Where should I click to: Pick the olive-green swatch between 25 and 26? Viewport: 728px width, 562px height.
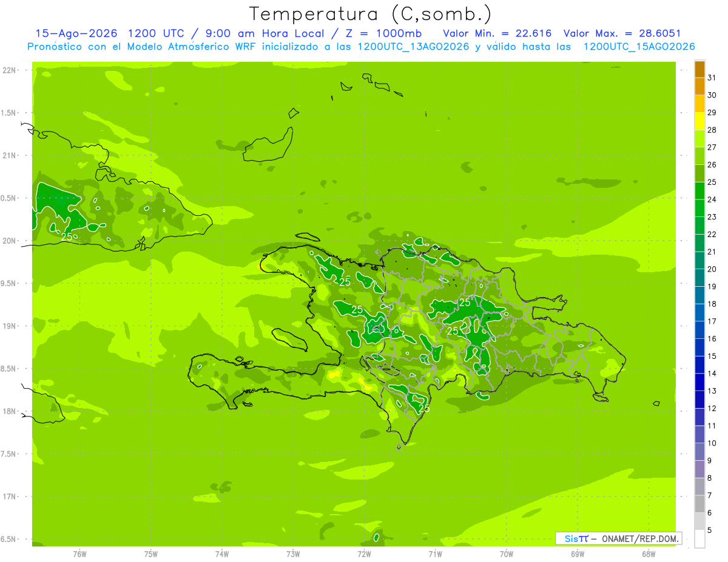[699, 173]
